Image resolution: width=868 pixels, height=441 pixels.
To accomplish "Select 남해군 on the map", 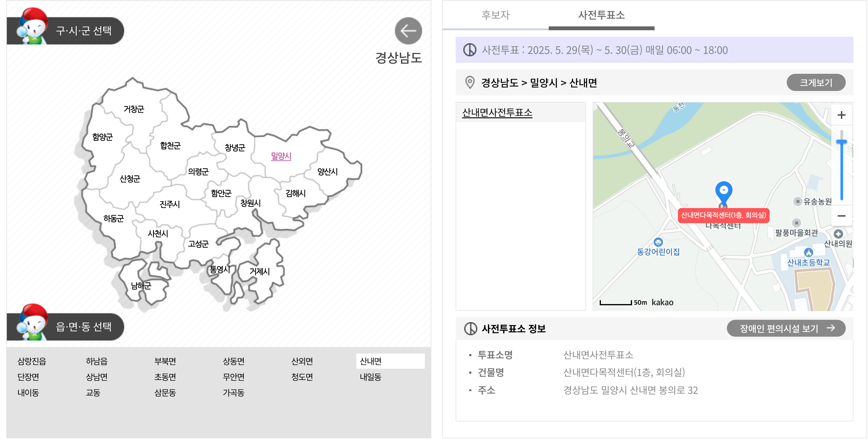I will click(x=141, y=286).
